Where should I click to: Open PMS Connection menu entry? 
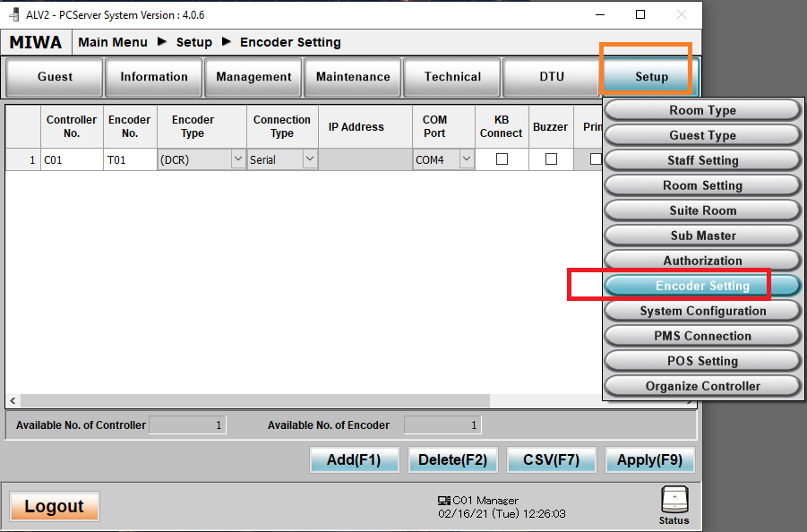click(x=702, y=336)
